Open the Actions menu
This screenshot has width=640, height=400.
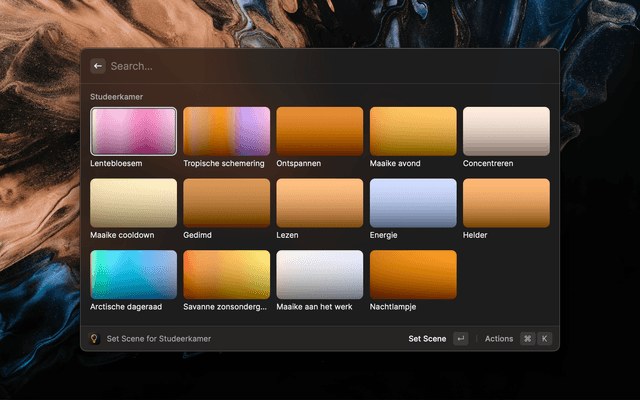pos(498,339)
